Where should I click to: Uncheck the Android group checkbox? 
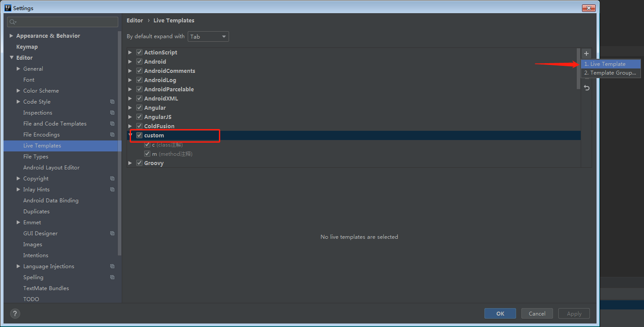coord(139,61)
